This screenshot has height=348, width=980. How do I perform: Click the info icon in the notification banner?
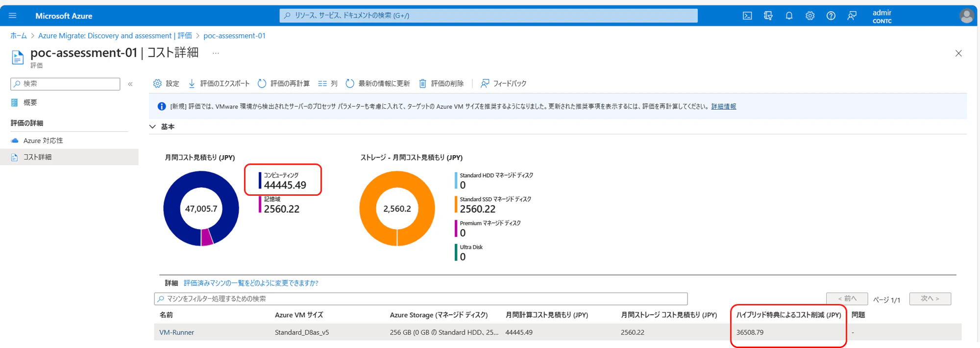(x=162, y=106)
